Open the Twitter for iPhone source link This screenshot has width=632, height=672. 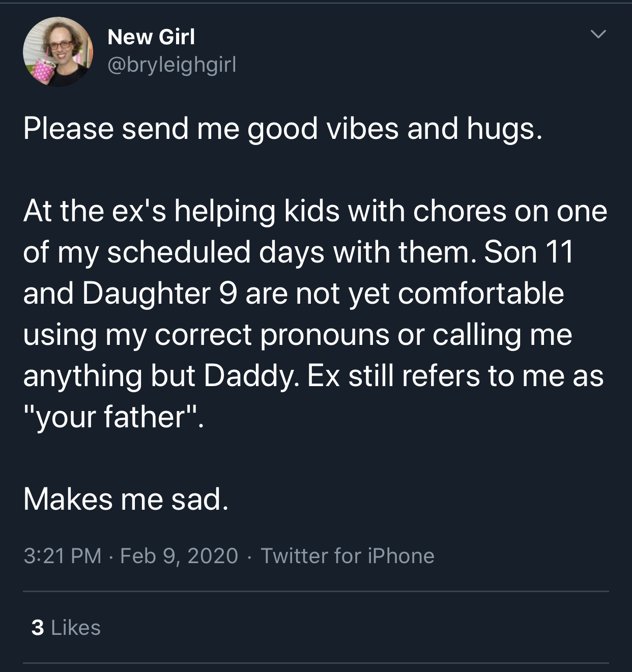click(348, 556)
